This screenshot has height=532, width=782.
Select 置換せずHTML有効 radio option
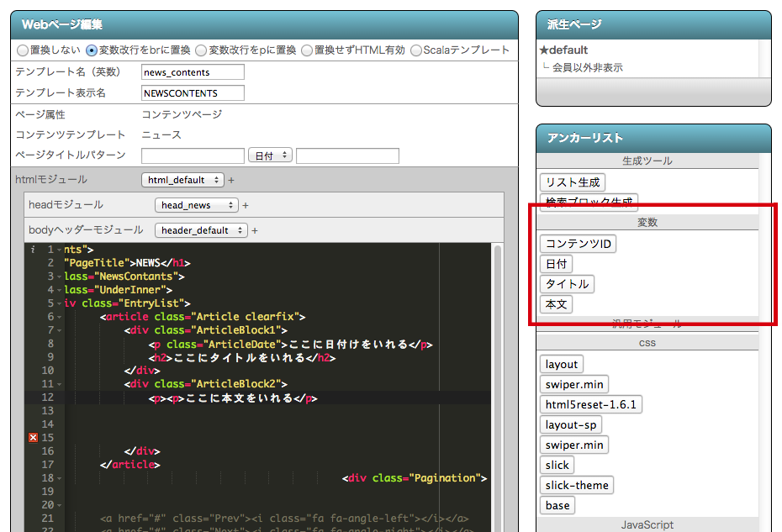[x=307, y=50]
